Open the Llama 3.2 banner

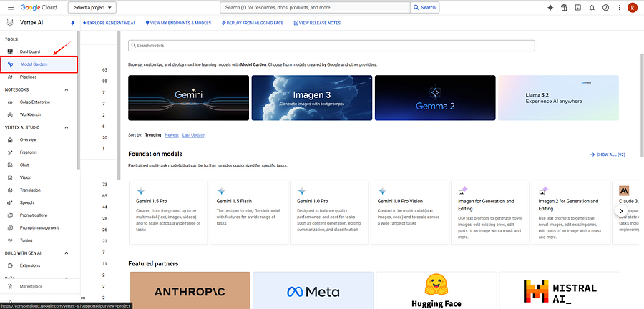coord(559,98)
